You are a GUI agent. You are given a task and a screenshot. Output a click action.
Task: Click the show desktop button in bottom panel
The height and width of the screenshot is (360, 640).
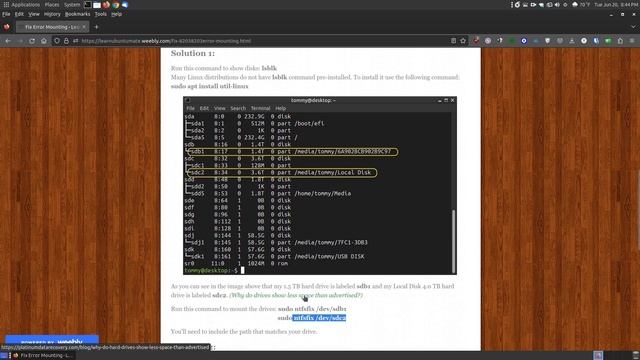pos(4,356)
